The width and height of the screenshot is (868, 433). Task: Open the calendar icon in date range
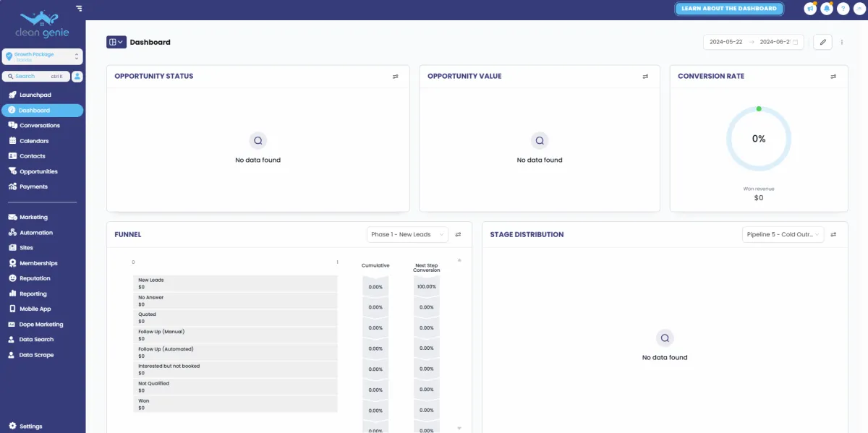click(x=796, y=42)
